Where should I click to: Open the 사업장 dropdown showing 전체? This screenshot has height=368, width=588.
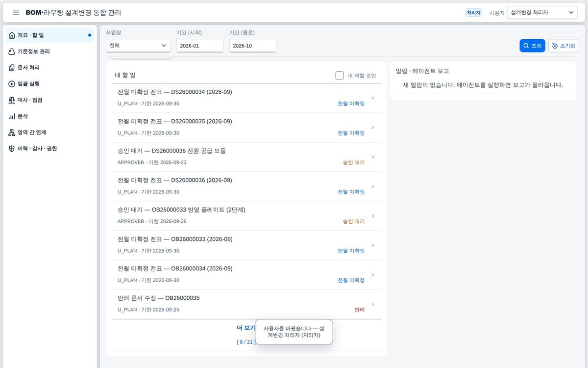(x=138, y=46)
